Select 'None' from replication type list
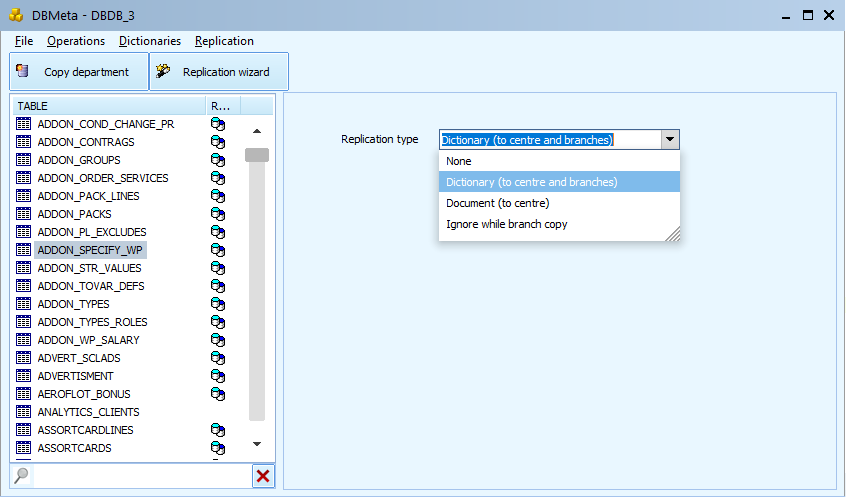The height and width of the screenshot is (497, 846). [459, 161]
